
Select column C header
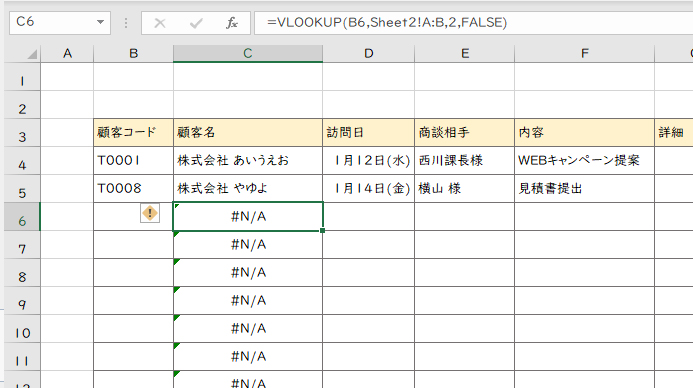point(248,53)
